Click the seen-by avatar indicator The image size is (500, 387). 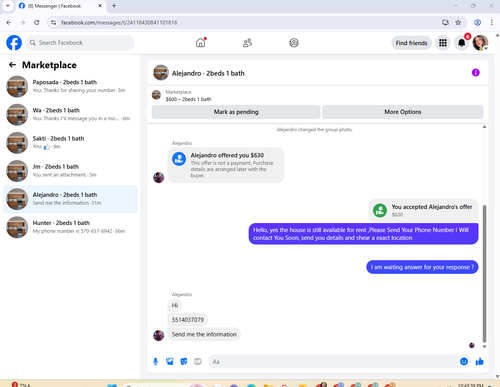click(472, 345)
